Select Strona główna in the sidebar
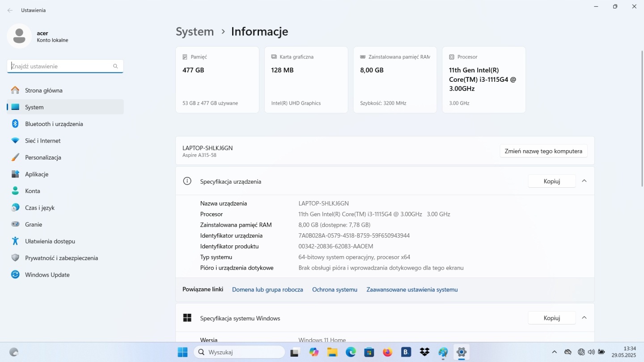Screen dimensions: 644x362 [43, 90]
